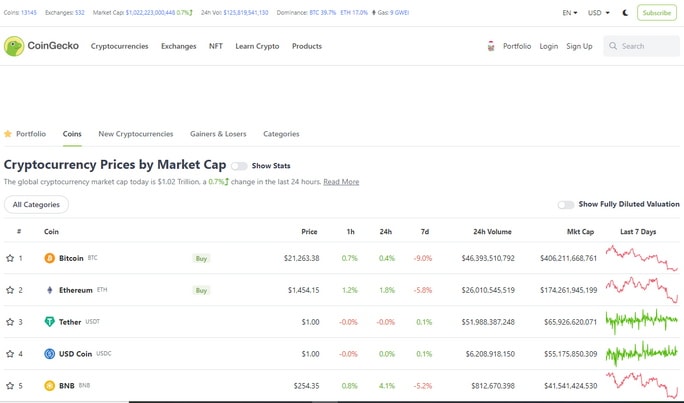Click the candy jar icon beside Portfolio

491,46
